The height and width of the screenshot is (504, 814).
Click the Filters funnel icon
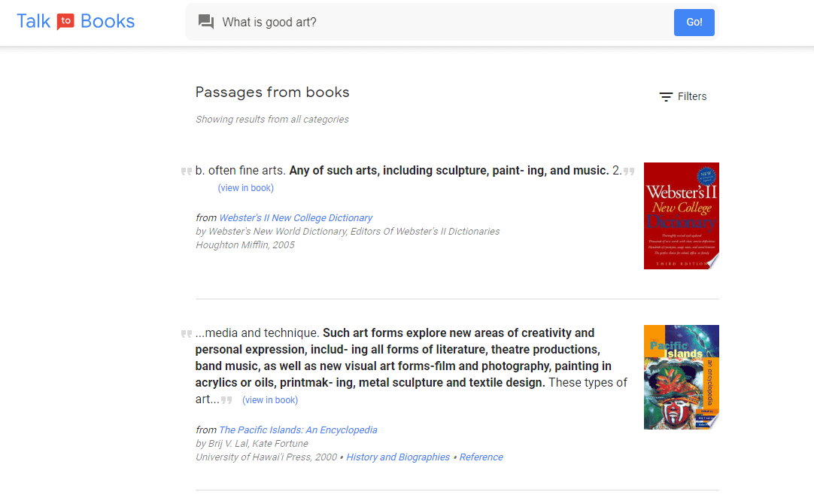[665, 96]
